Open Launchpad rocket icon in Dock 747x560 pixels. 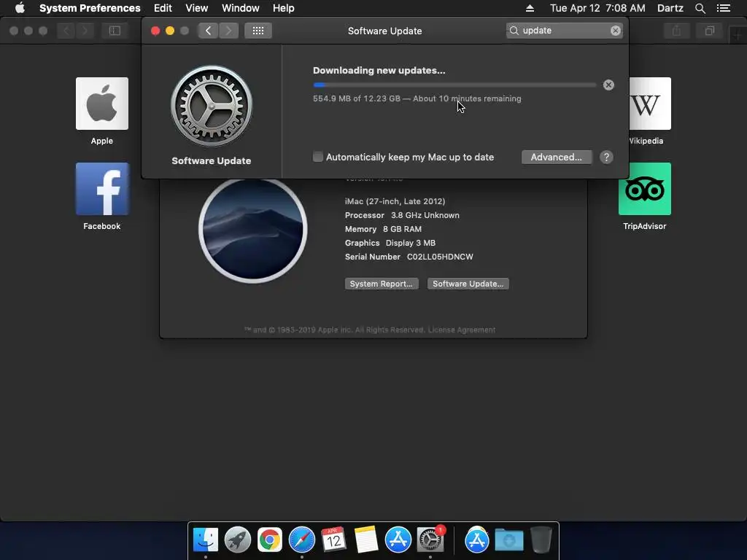pos(238,540)
